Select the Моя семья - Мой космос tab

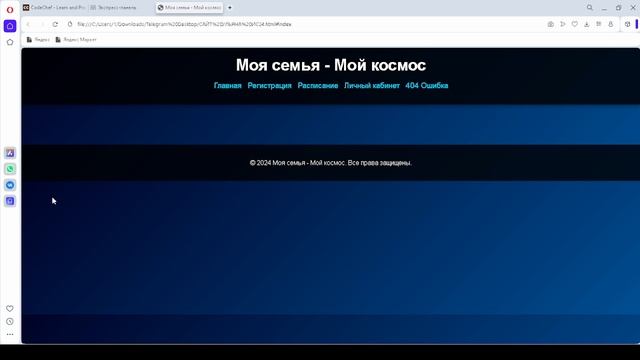click(x=189, y=8)
